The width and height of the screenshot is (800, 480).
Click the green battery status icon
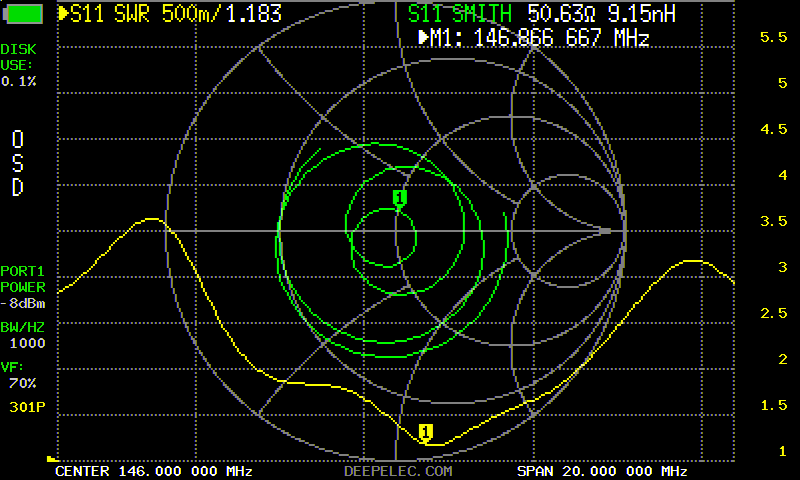tap(24, 14)
